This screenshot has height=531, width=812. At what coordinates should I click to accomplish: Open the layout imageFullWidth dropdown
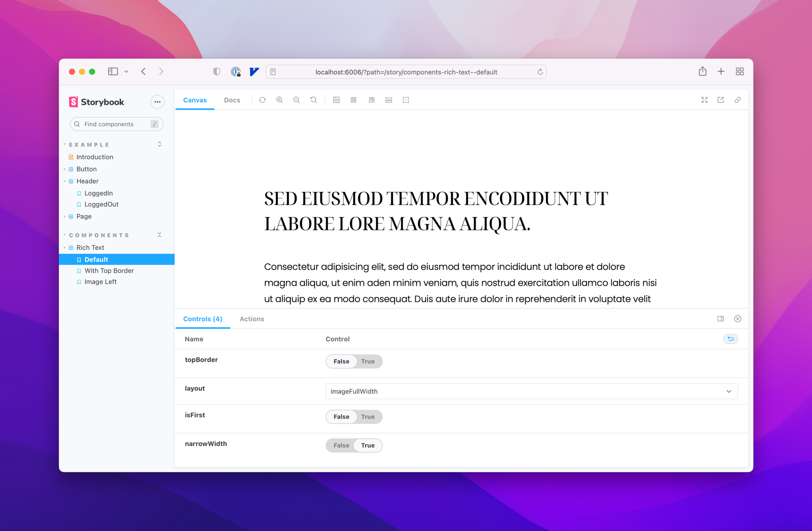[531, 391]
